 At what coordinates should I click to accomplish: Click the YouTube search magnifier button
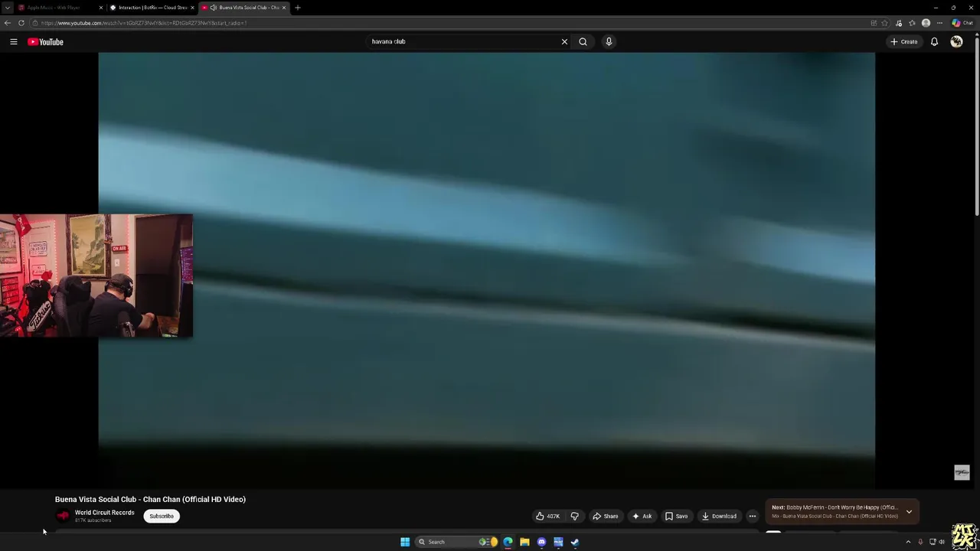coord(583,41)
